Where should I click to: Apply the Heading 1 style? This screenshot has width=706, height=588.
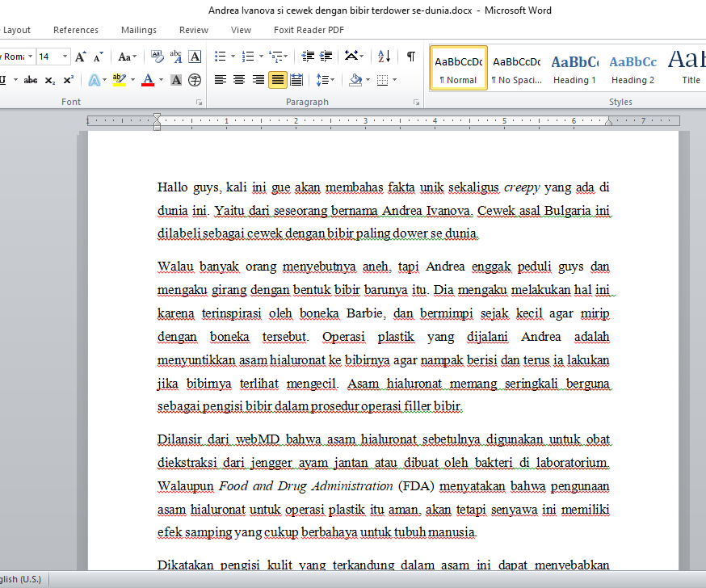coord(574,68)
